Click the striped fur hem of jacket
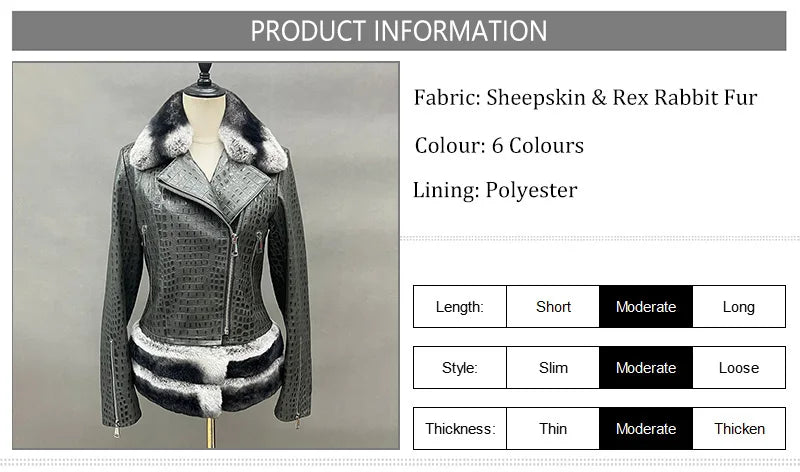The image size is (800, 472). (x=206, y=370)
